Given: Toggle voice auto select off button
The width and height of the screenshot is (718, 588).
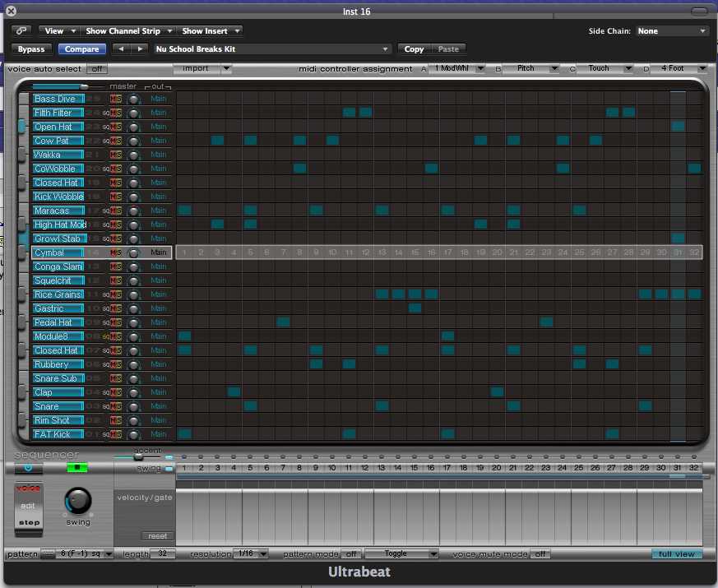Looking at the screenshot, I should [97, 69].
